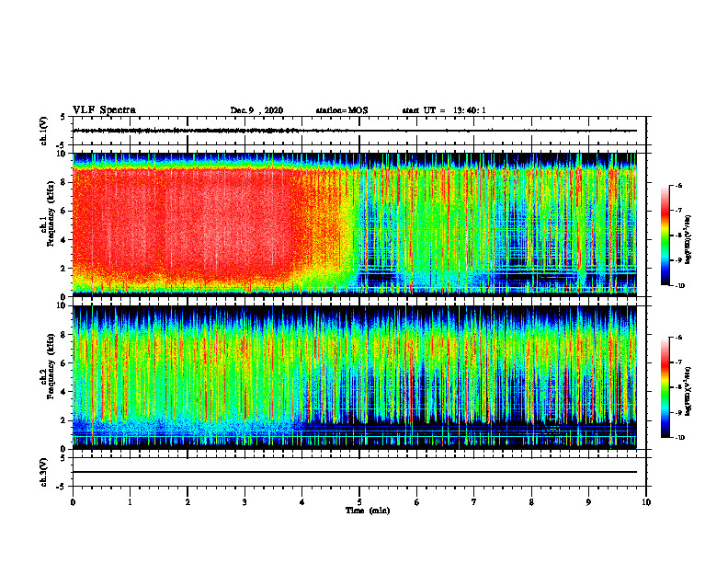Viewport: 728px width, 563px height.
Task: Click the "start UT = 13:40:1" label
Action: click(444, 110)
